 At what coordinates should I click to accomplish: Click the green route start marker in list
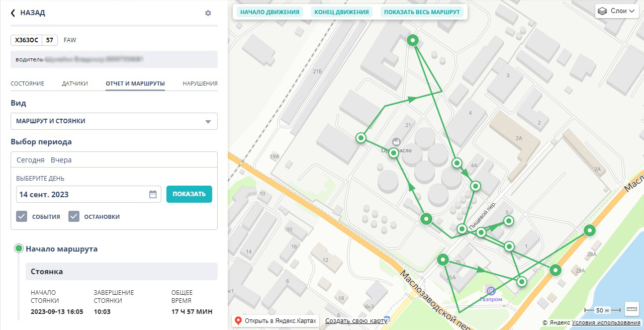point(19,249)
